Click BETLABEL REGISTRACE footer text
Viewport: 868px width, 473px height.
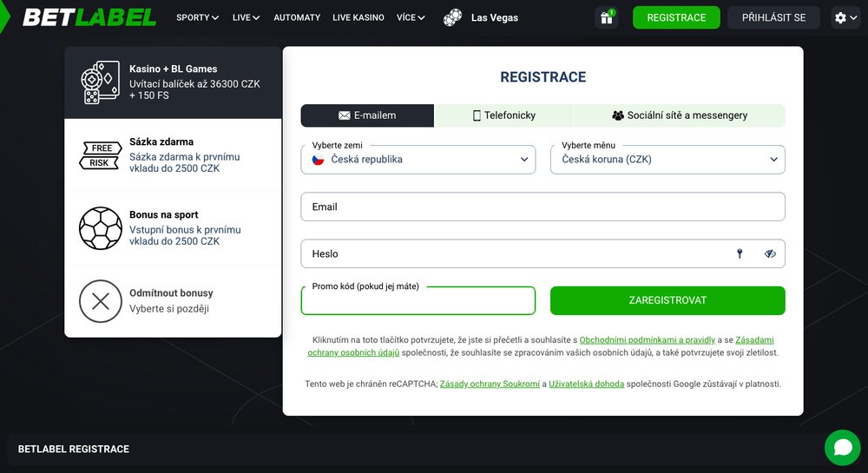click(x=74, y=450)
